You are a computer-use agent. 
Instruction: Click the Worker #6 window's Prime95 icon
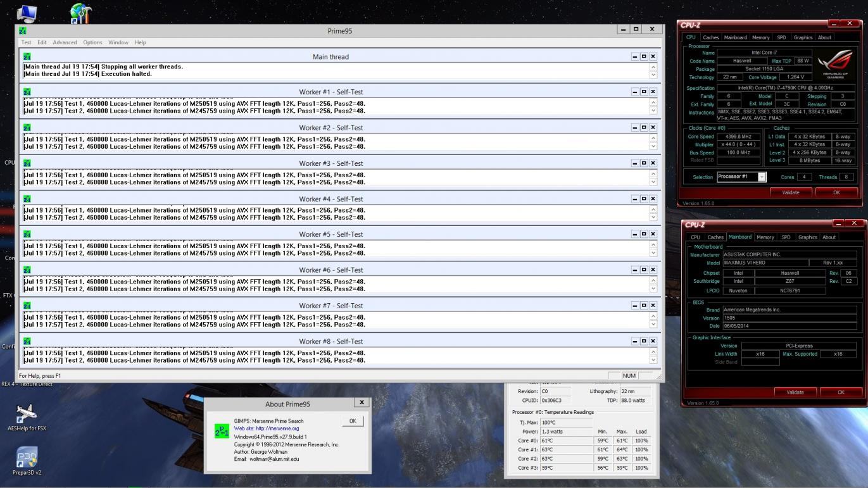[27, 270]
